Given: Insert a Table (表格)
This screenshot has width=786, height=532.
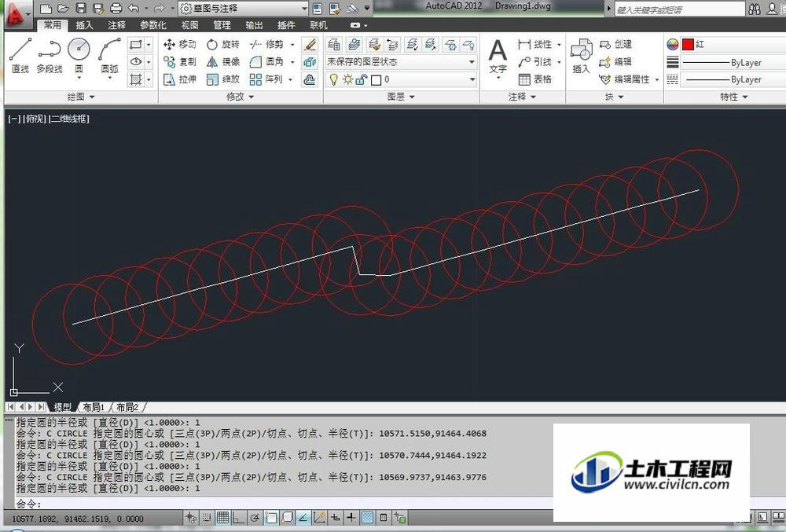Looking at the screenshot, I should coord(534,79).
